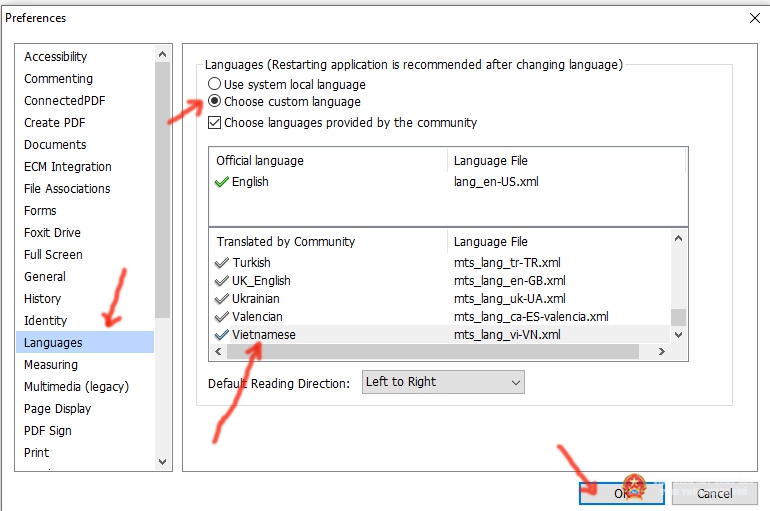Select Valencian community translation
The height and width of the screenshot is (511, 770).
[257, 317]
